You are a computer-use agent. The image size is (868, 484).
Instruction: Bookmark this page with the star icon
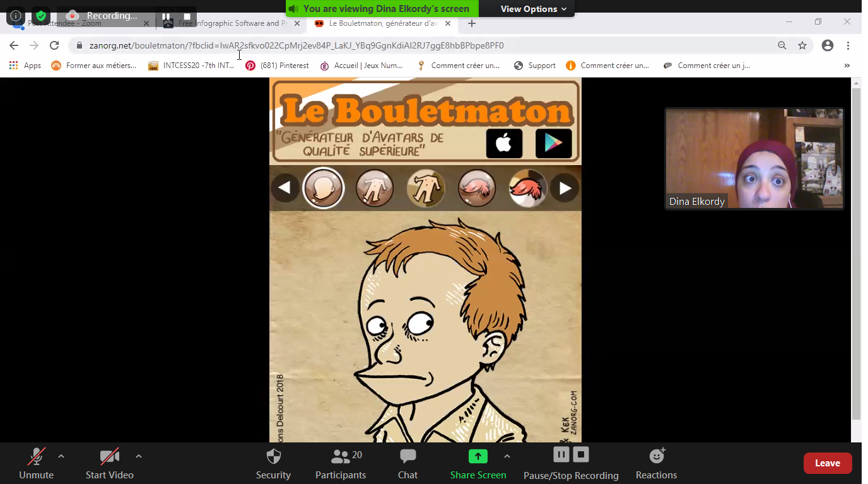pos(802,45)
